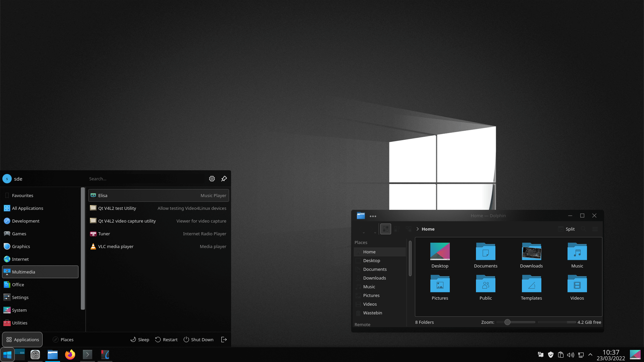The image size is (644, 362).
Task: Select Desktop in Dolphin Places panel
Action: point(380,260)
